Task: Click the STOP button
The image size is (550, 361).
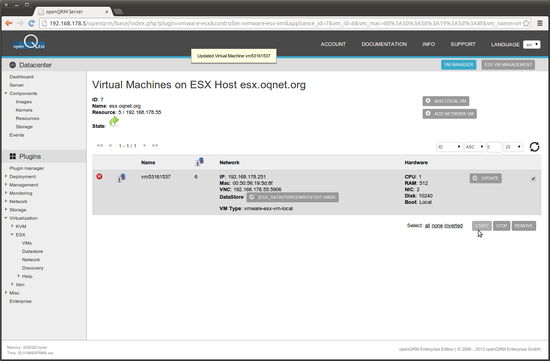Action: (501, 226)
